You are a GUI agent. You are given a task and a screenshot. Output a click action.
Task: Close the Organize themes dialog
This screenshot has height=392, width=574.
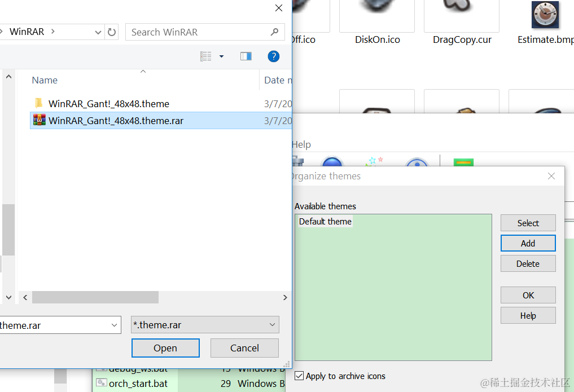[x=551, y=176]
